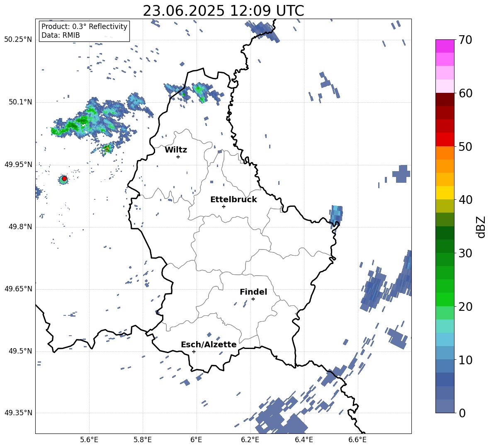Image resolution: width=491 pixels, height=448 pixels.
Task: Click the colorbar value 50
Action: tap(465, 146)
